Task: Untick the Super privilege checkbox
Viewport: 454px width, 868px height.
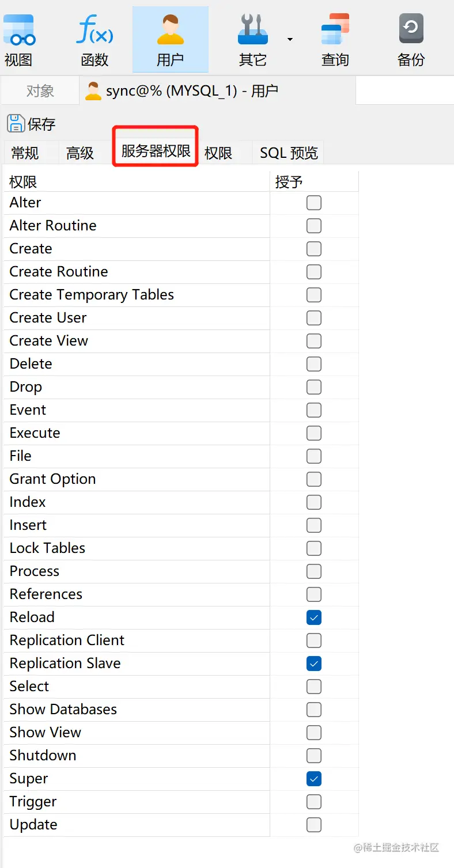Action: tap(314, 779)
